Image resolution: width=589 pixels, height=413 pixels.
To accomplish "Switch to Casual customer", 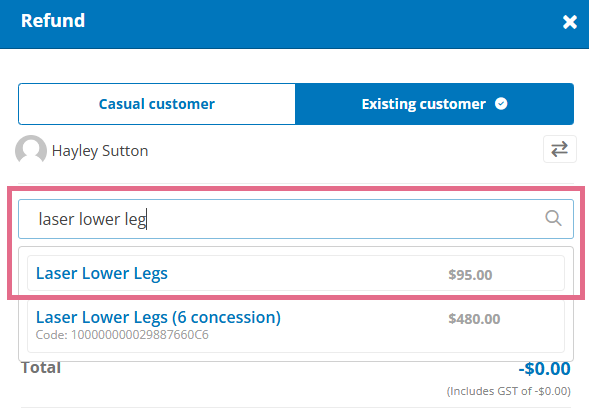I will (x=157, y=104).
